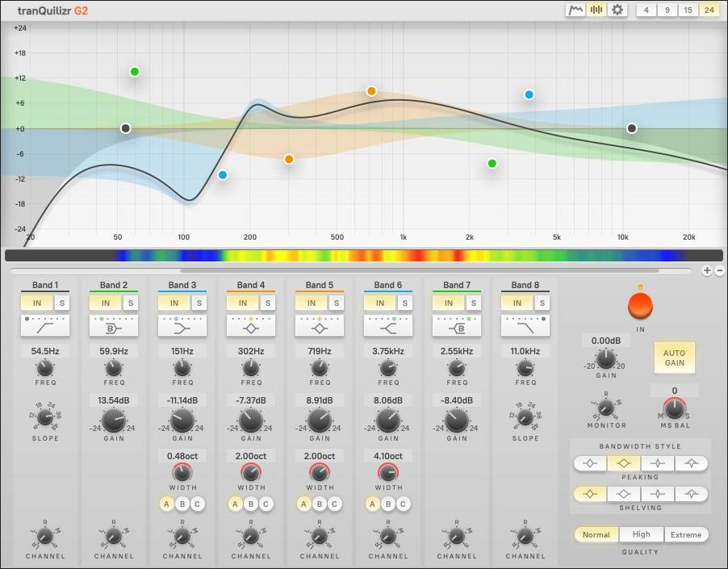This screenshot has height=569, width=728.
Task: Select width option B for Band 4
Action: 251,504
